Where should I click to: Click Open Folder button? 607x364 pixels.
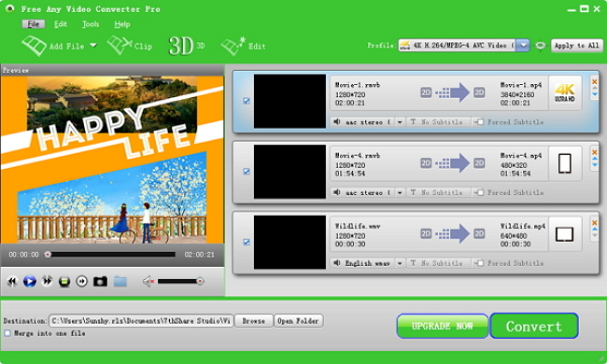pyautogui.click(x=298, y=321)
